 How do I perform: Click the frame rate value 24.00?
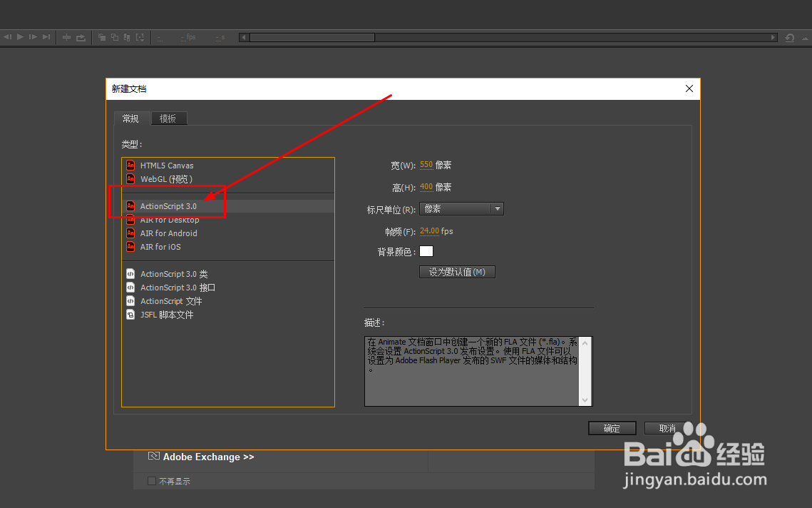pyautogui.click(x=429, y=231)
